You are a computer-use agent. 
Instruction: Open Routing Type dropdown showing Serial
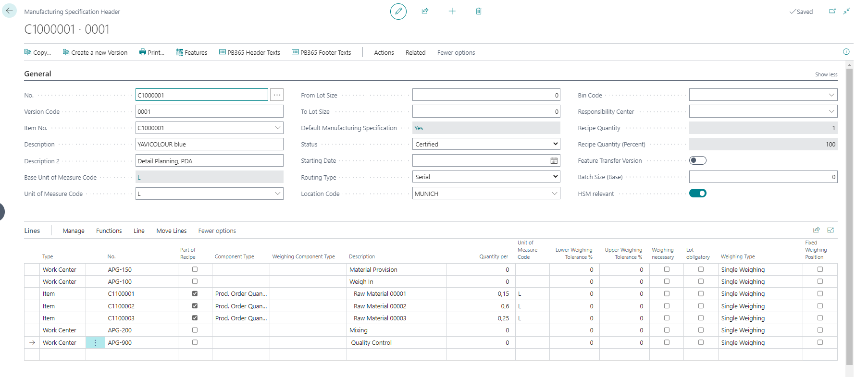[x=486, y=177]
